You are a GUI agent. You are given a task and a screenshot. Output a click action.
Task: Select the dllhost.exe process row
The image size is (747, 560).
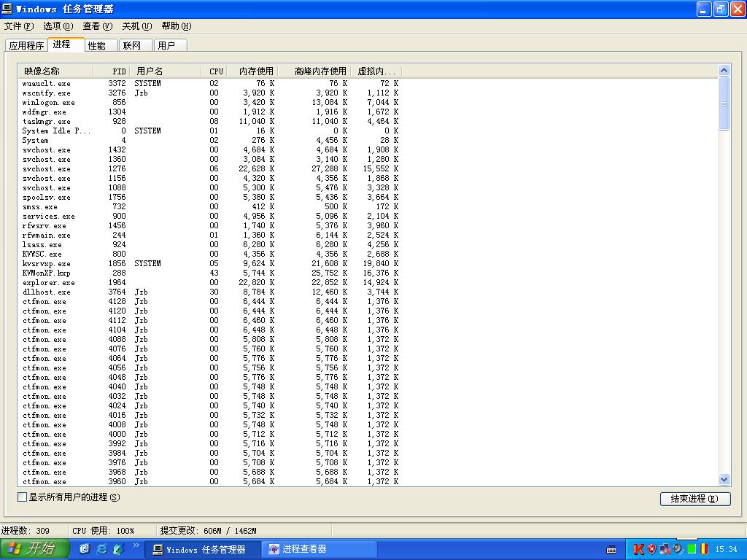pyautogui.click(x=209, y=292)
